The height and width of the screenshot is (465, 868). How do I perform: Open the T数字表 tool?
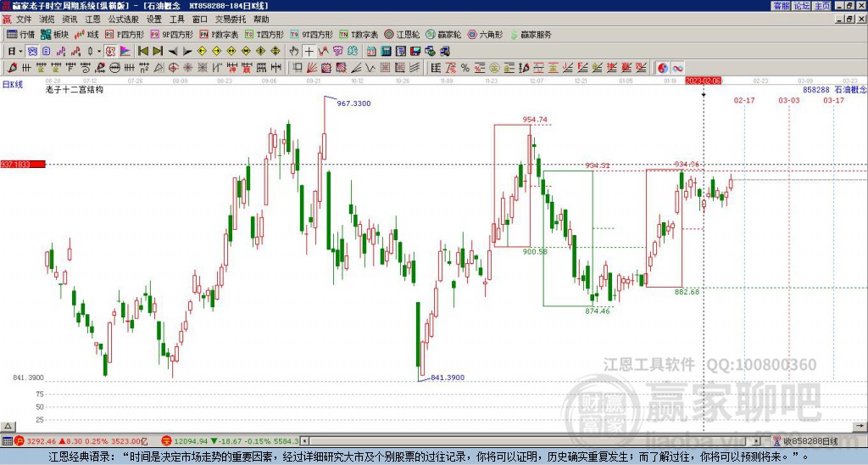(x=359, y=34)
